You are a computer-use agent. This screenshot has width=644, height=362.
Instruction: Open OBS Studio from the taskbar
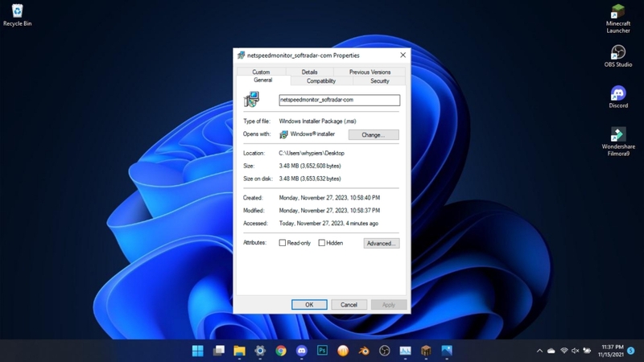click(x=385, y=351)
